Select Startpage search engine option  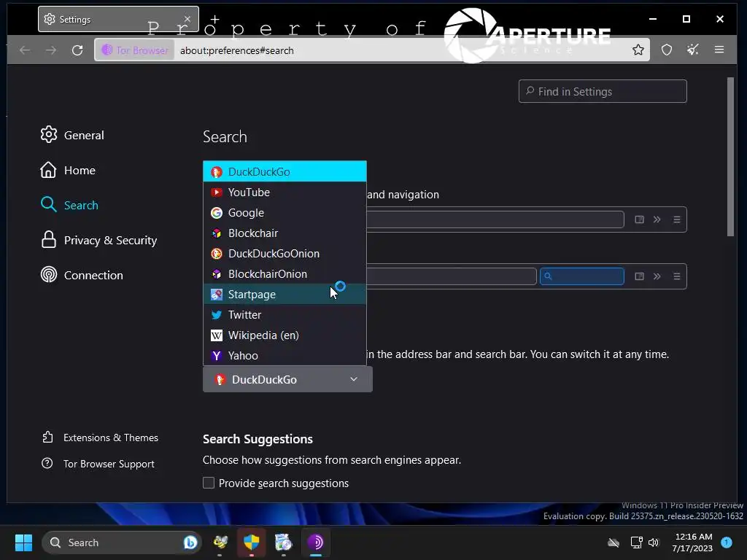point(285,295)
